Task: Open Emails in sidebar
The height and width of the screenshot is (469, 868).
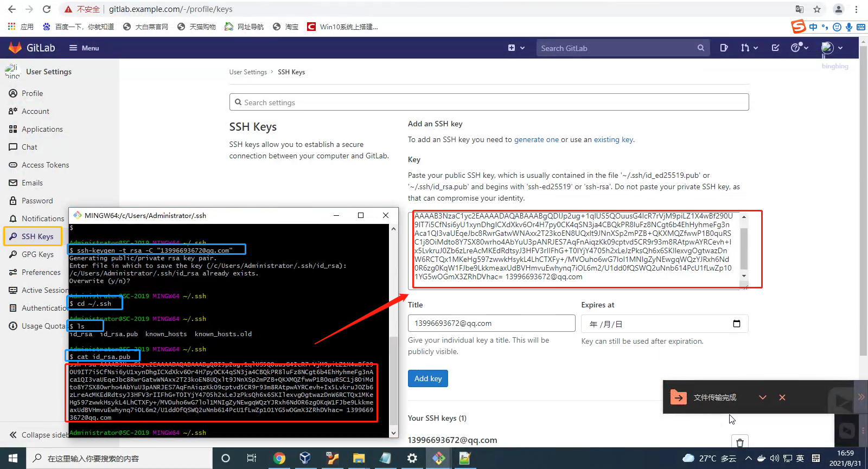Action: [32, 183]
